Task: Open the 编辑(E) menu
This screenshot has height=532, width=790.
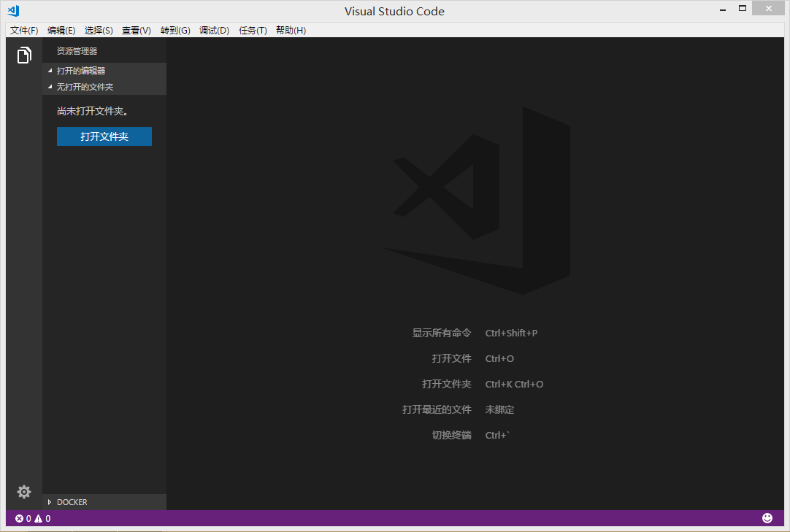Action: click(61, 30)
